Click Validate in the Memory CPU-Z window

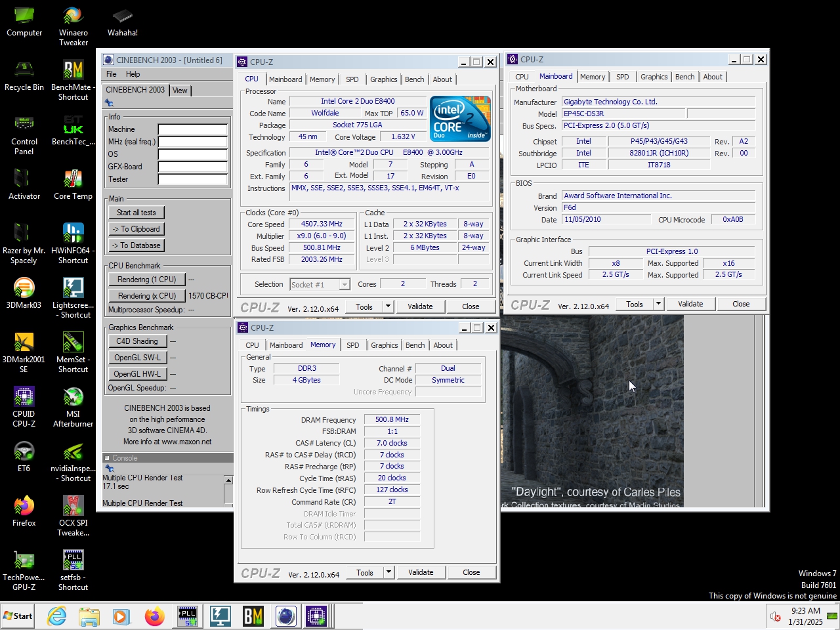(421, 572)
